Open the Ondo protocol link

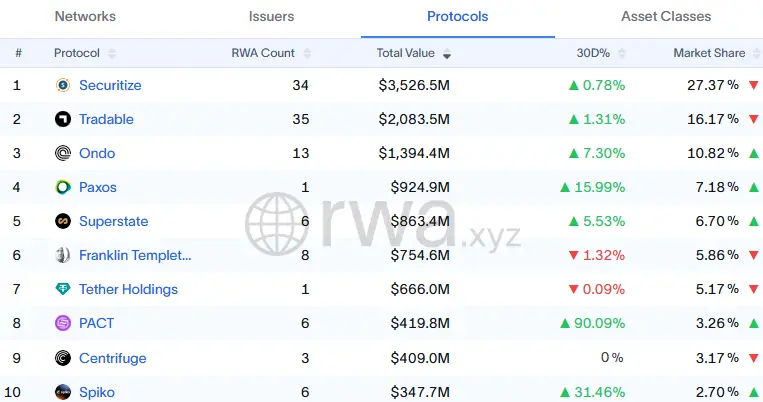click(x=97, y=153)
